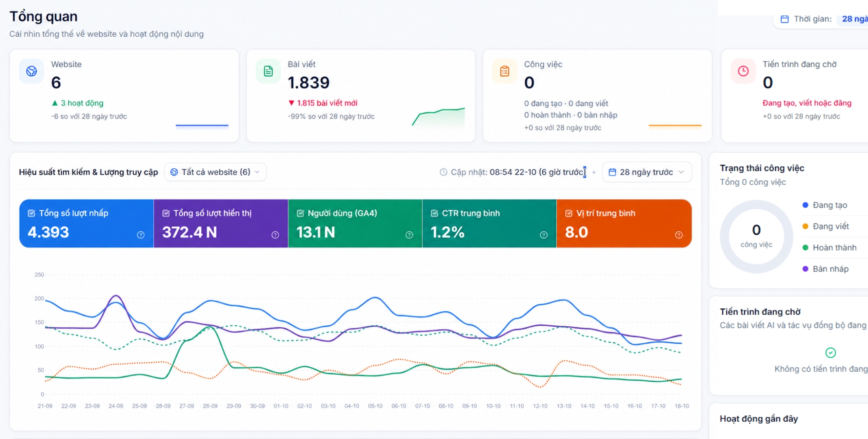The height and width of the screenshot is (439, 868).
Task: Click the 4.393 total clicks value
Action: click(x=48, y=232)
